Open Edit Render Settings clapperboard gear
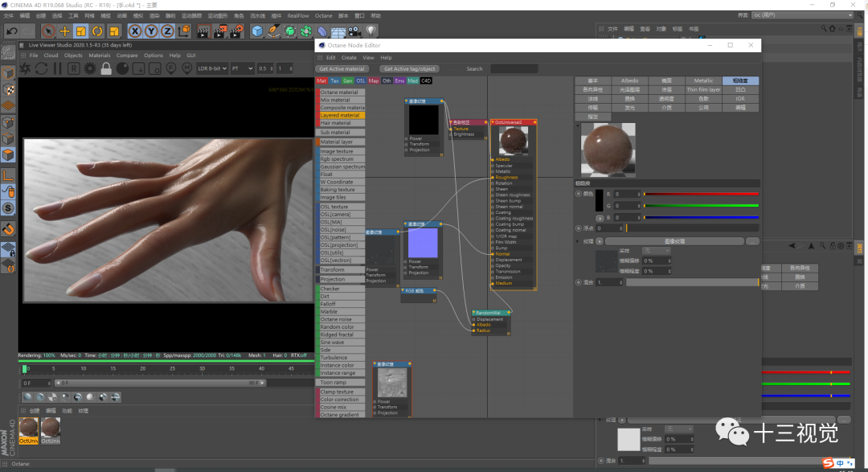The width and height of the screenshot is (868, 472). tap(237, 31)
